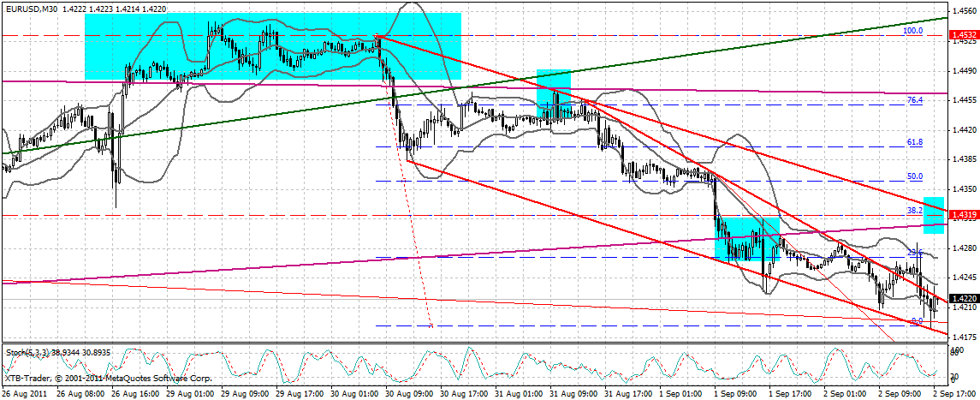Image resolution: width=980 pixels, height=400 pixels.
Task: Click the 1.4280 price axis label
Action: pyautogui.click(x=965, y=248)
